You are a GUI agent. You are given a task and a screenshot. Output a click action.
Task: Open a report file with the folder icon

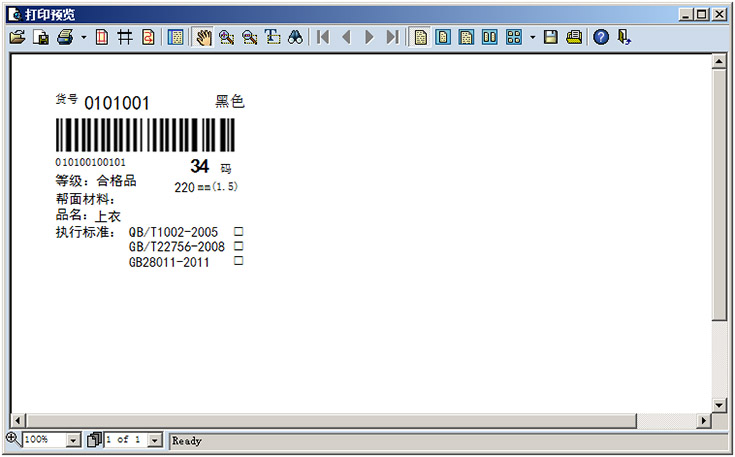tap(17, 37)
